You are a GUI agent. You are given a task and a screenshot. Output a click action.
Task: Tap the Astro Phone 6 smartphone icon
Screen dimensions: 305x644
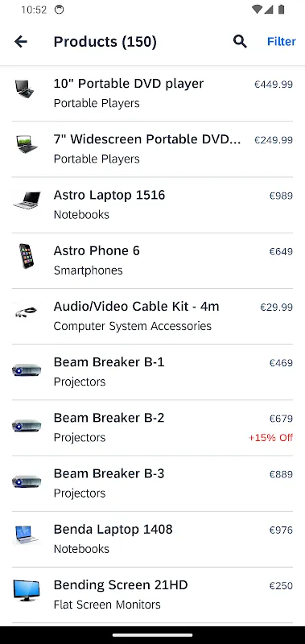point(27,256)
